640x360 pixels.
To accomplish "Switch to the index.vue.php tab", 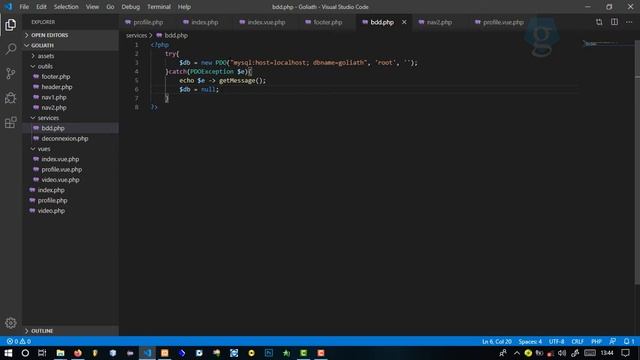I will (x=266, y=22).
